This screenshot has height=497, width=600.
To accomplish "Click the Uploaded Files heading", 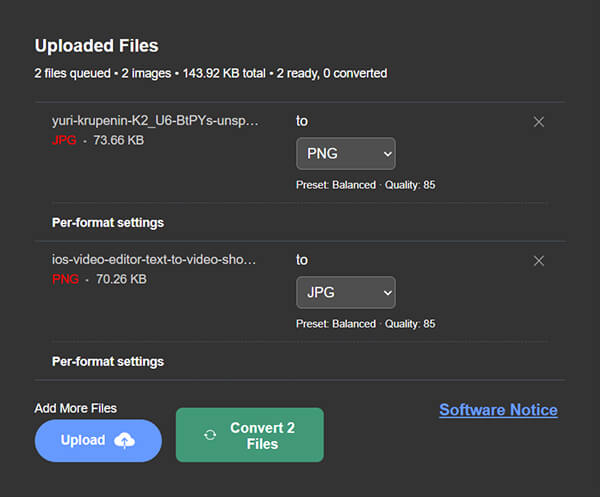I will coord(96,46).
